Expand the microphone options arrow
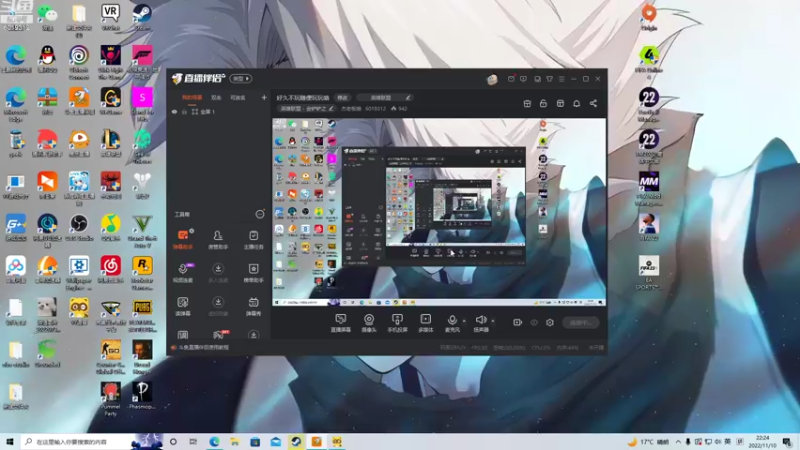The image size is (800, 450). [464, 321]
